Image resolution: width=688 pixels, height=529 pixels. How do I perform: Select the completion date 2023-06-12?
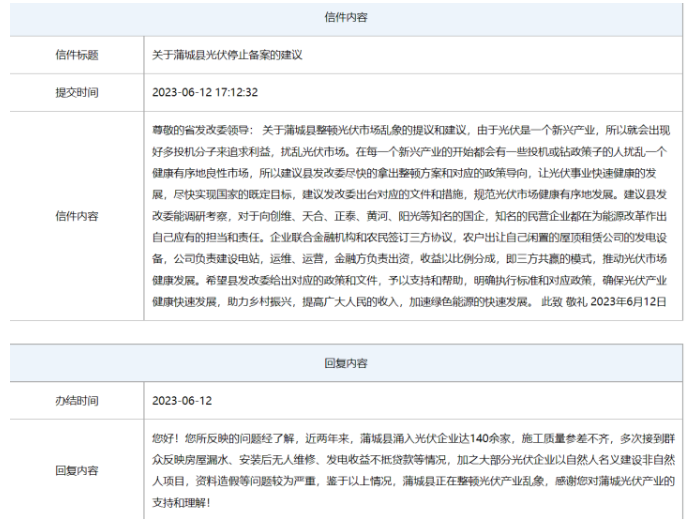tap(182, 401)
